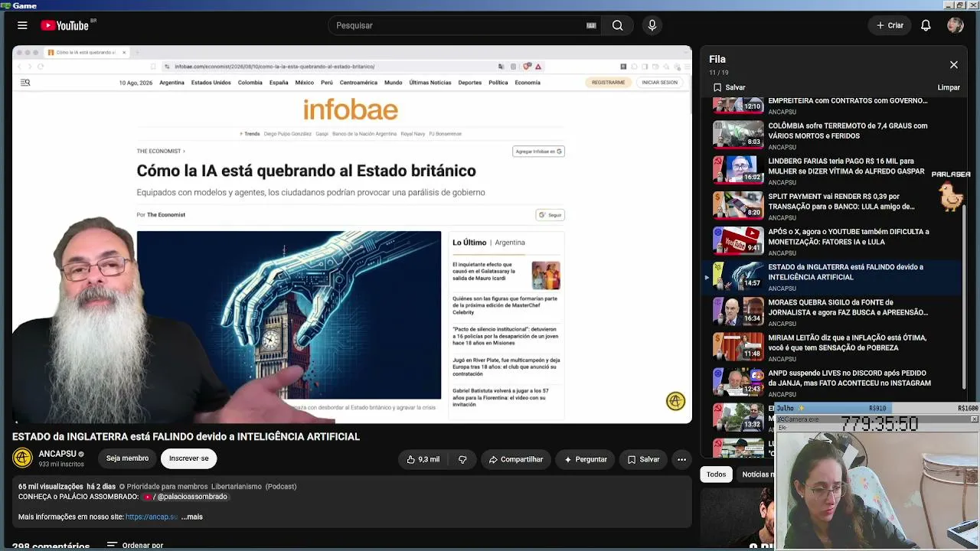Screen dimensions: 980x551
Task: Select the SPLIT PAYMENT video thumbnail in queue
Action: pyautogui.click(x=739, y=206)
